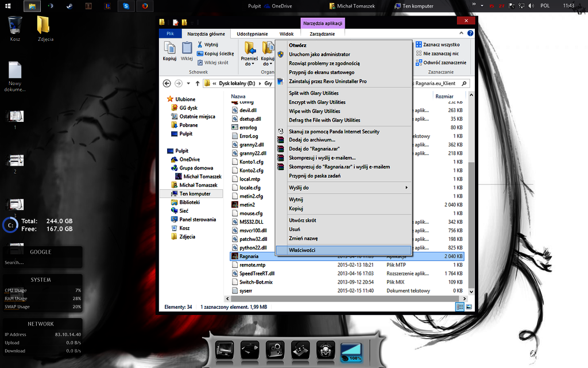Go up one folder level arrow

198,83
